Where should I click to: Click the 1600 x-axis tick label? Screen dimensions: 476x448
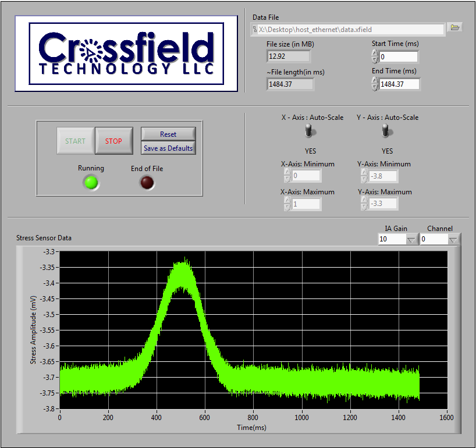click(446, 417)
